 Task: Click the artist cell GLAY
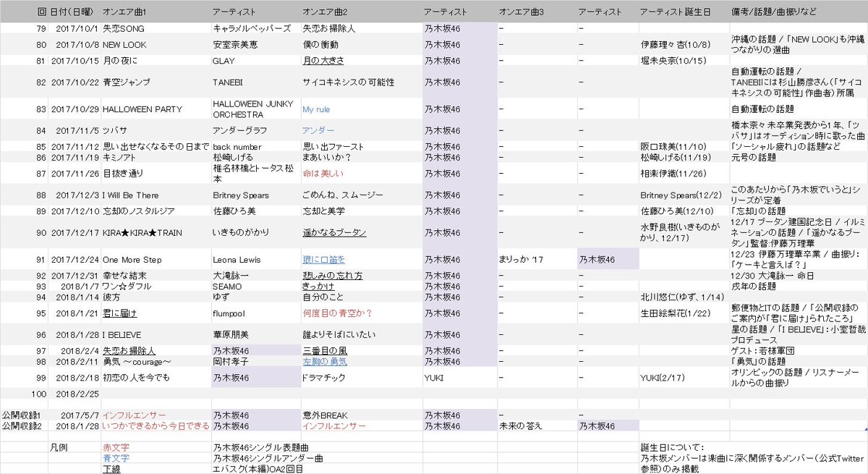224,61
